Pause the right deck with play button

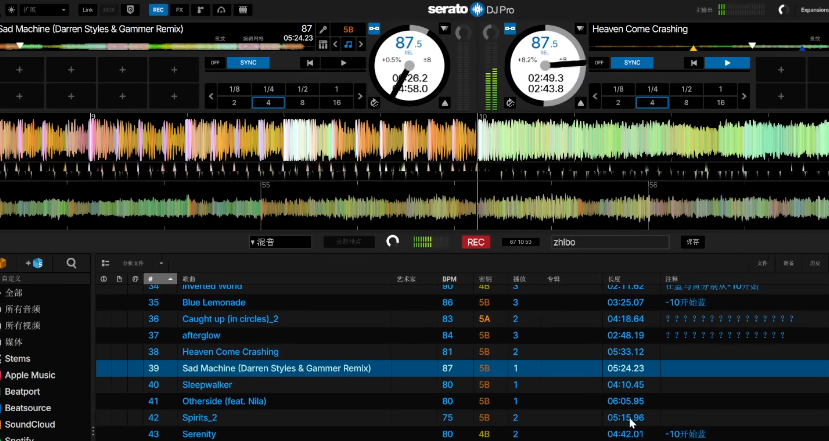coord(727,62)
